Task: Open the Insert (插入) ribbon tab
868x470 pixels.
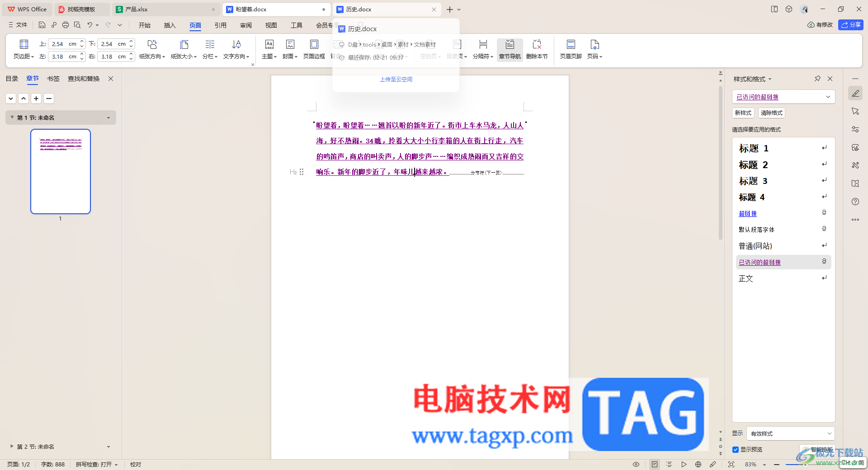Action: (x=170, y=25)
